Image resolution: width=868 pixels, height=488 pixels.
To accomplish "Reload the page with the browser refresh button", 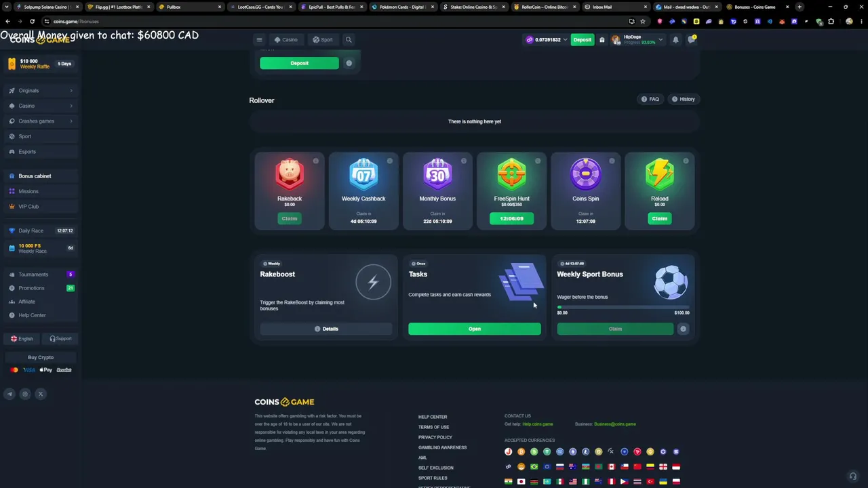I will click(x=32, y=21).
